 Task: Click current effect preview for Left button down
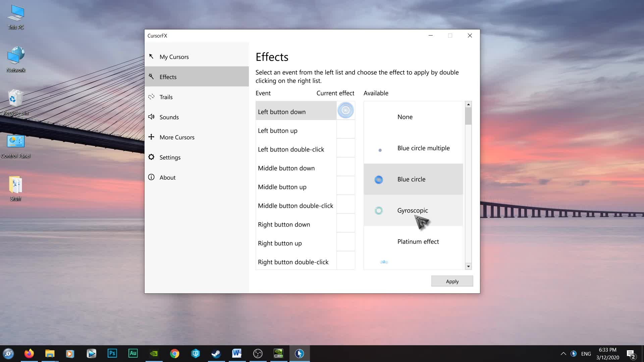tap(345, 110)
